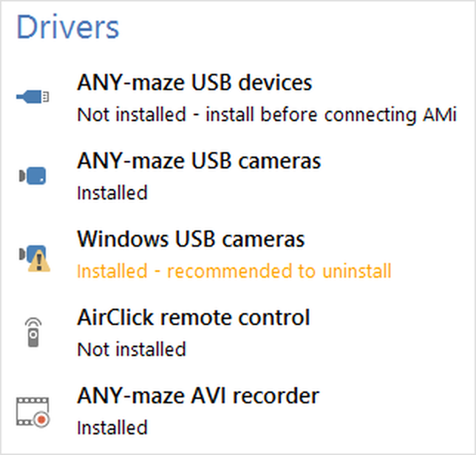The height and width of the screenshot is (455, 476).
Task: Click the camera icon with warning triangle
Action: pyautogui.click(x=33, y=256)
